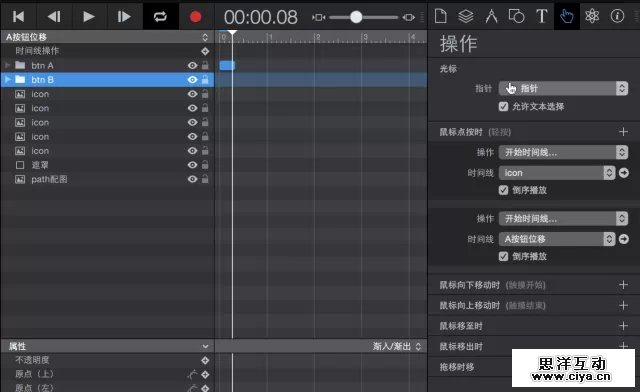Adjust the timeline zoom slider knob
The image size is (640, 392).
click(x=356, y=17)
